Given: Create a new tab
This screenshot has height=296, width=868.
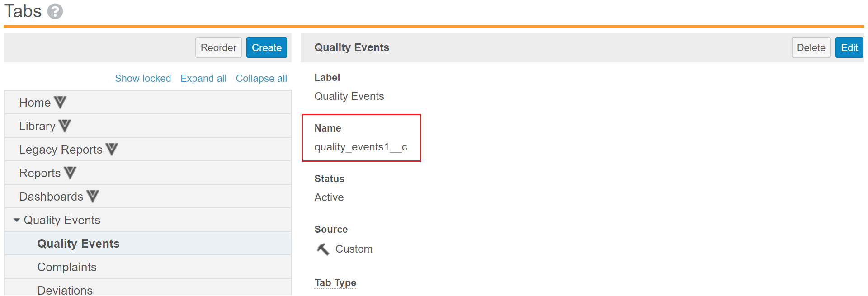Looking at the screenshot, I should click(x=266, y=47).
